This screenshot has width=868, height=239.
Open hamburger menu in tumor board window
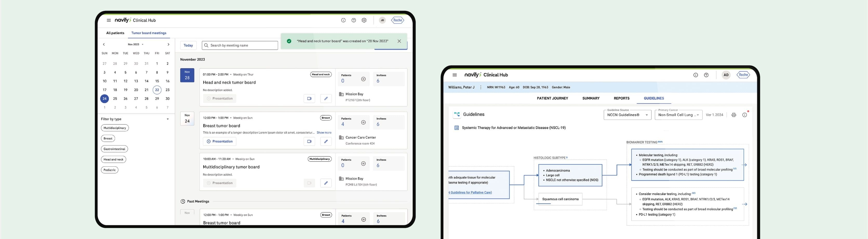tap(109, 20)
